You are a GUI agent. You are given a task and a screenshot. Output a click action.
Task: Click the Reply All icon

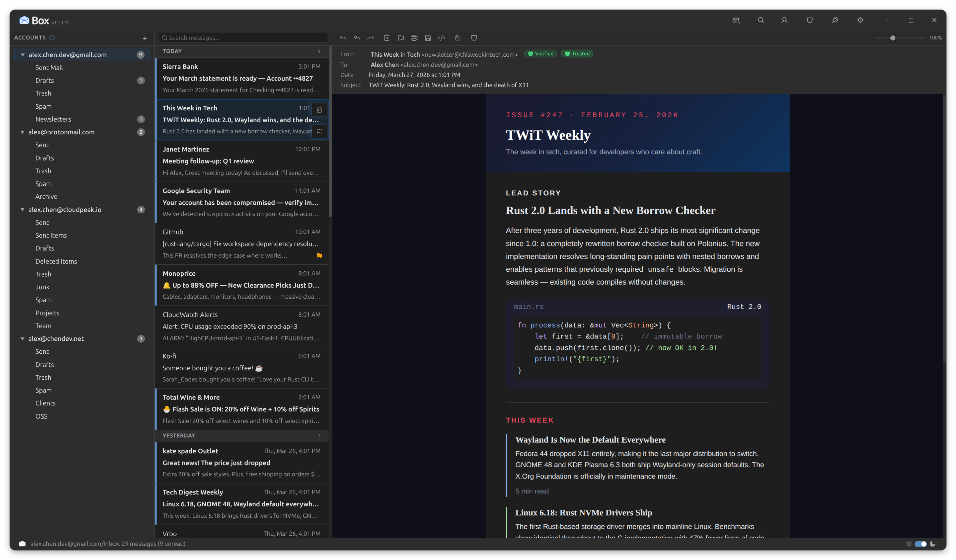[x=357, y=38]
